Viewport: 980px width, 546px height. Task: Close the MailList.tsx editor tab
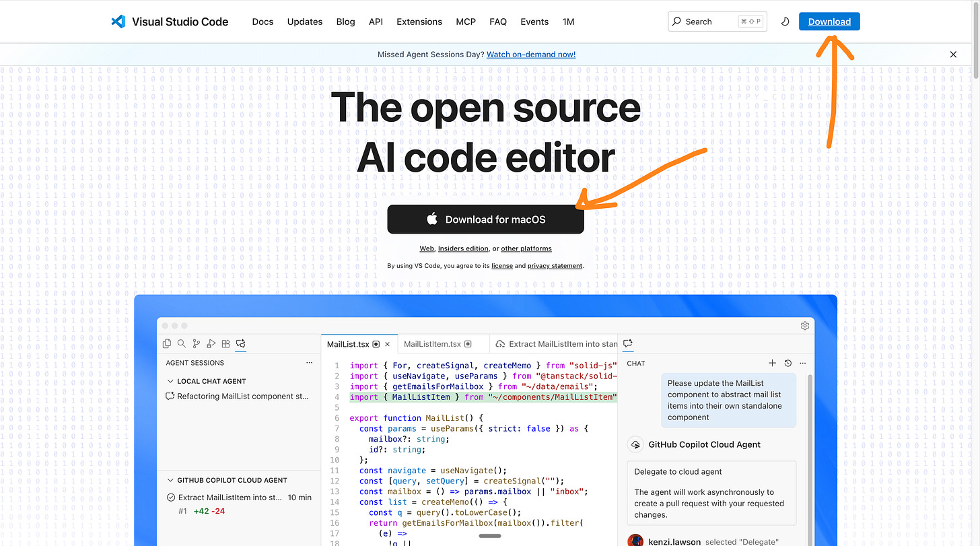point(387,344)
